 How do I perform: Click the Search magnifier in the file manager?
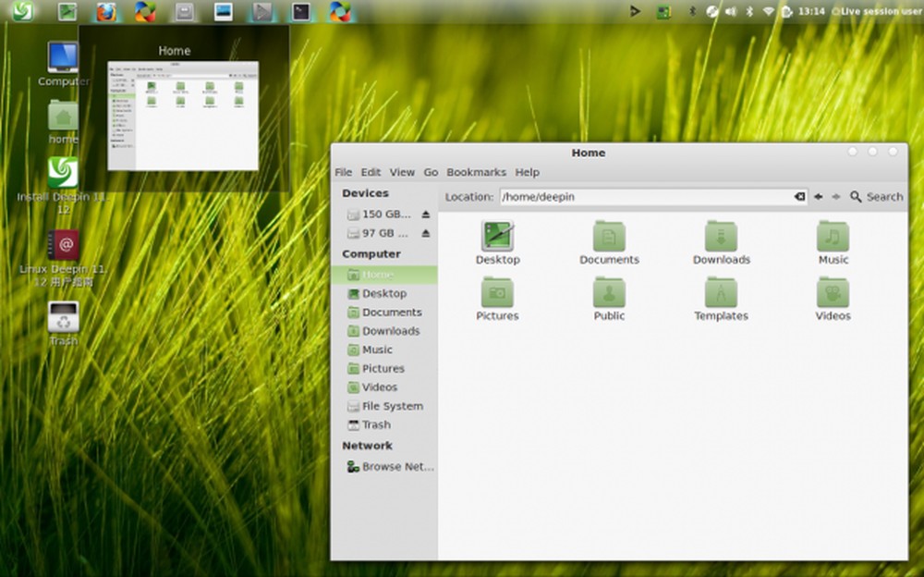pyautogui.click(x=855, y=196)
